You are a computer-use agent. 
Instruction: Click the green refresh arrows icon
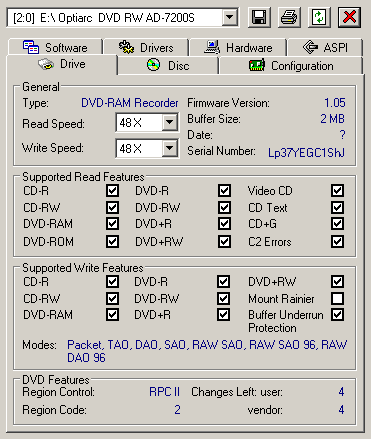tap(319, 17)
